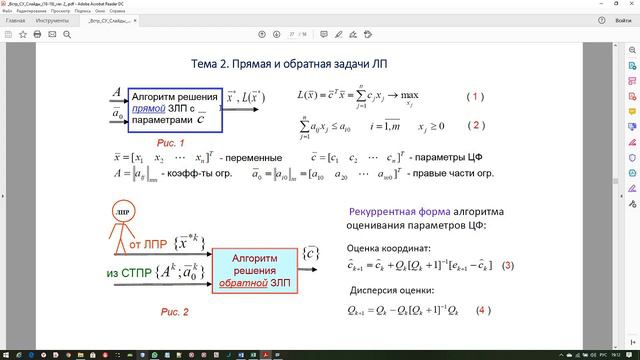
Task: Open More Tools wrench icon in right pane
Action: pyautogui.click(x=632, y=204)
